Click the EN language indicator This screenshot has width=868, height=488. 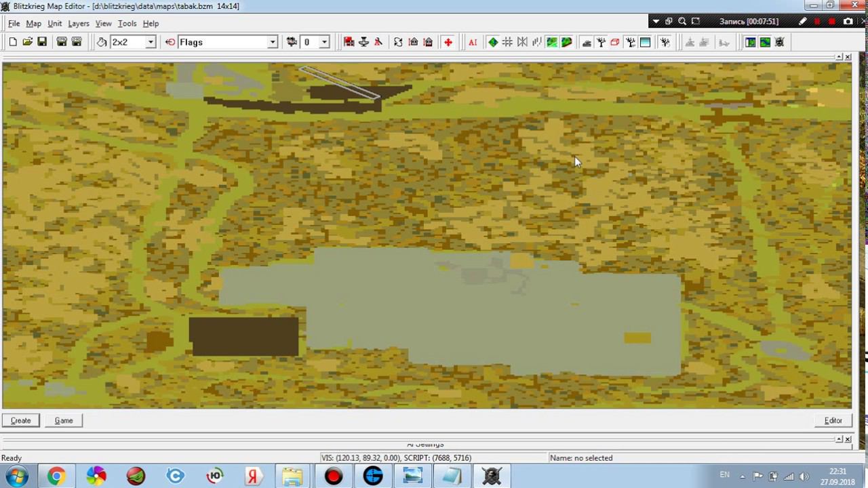click(724, 474)
